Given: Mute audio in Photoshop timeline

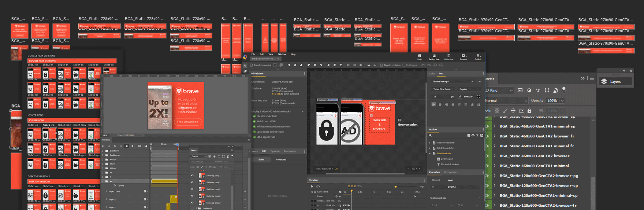Looking at the screenshot, I should [x=127, y=146].
